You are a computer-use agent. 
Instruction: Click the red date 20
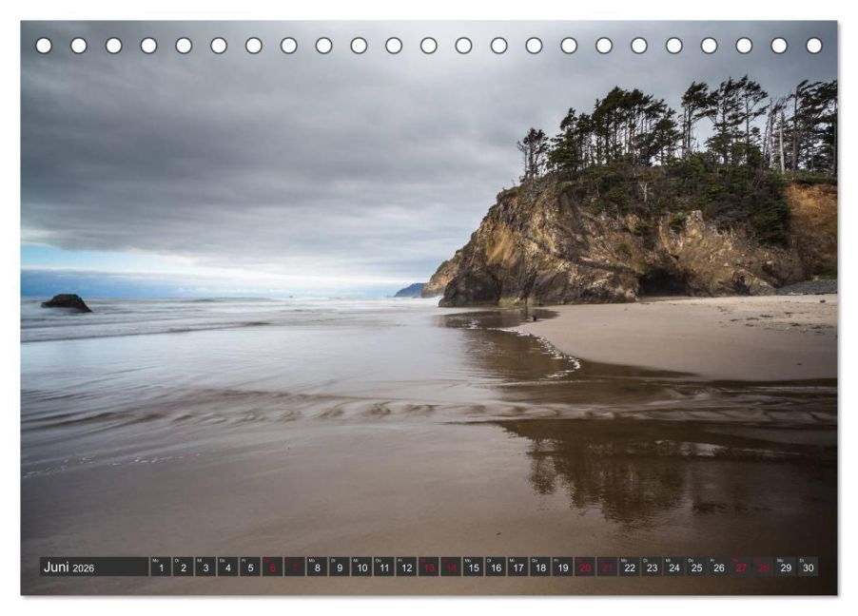(586, 567)
